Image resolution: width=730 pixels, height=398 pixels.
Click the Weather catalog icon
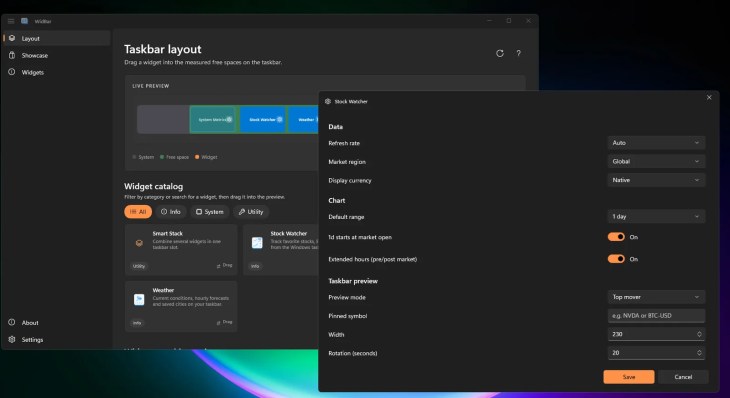tap(139, 299)
